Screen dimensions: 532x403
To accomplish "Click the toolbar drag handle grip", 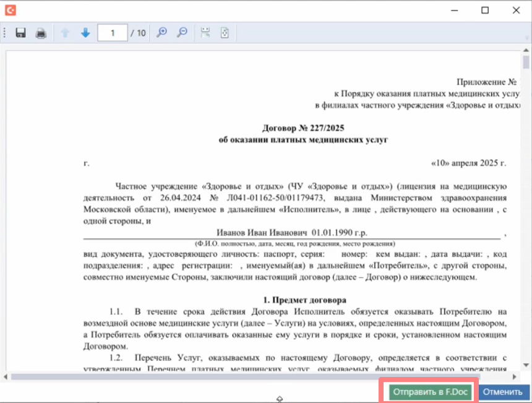I will (x=4, y=33).
